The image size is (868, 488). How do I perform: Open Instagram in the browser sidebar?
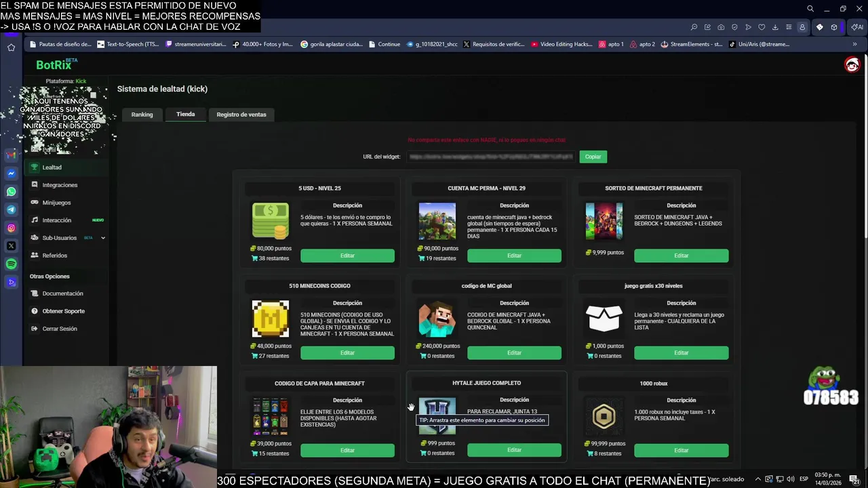coord(11,228)
